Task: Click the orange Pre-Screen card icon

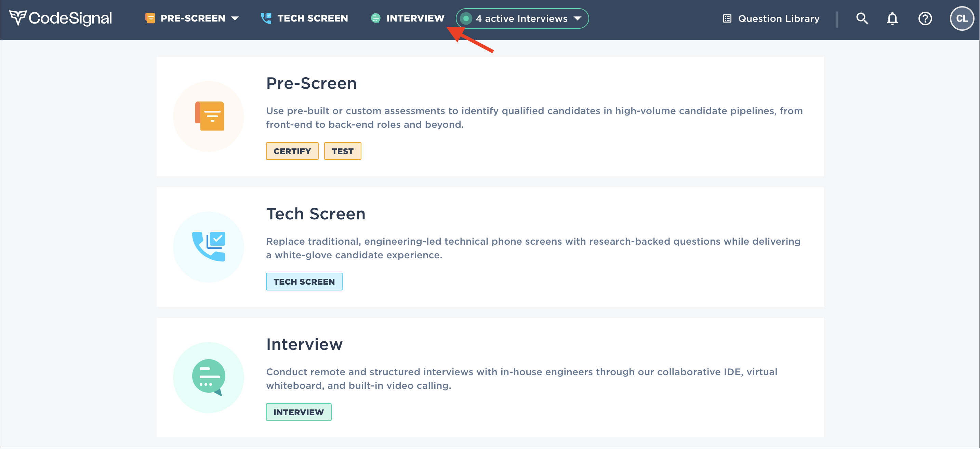Action: click(x=209, y=116)
